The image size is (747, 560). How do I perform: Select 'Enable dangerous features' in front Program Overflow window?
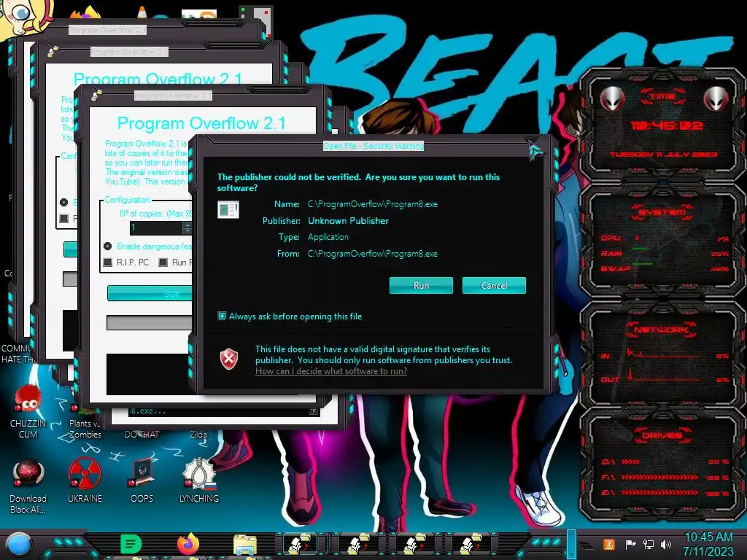point(108,246)
